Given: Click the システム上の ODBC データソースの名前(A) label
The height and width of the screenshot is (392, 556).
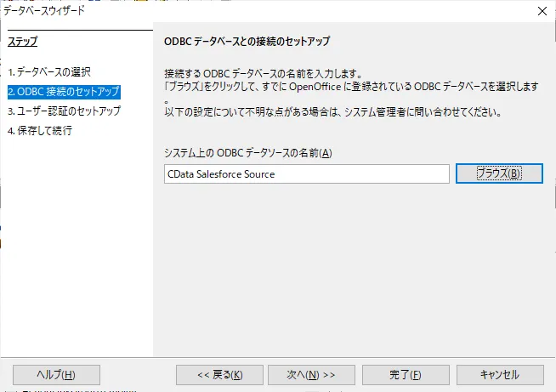Looking at the screenshot, I should point(247,152).
